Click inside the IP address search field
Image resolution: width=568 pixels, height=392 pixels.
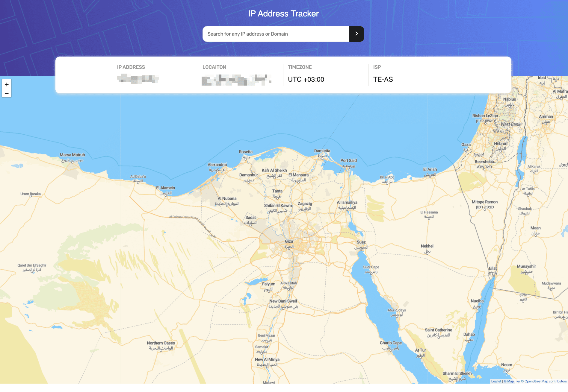[x=276, y=34]
